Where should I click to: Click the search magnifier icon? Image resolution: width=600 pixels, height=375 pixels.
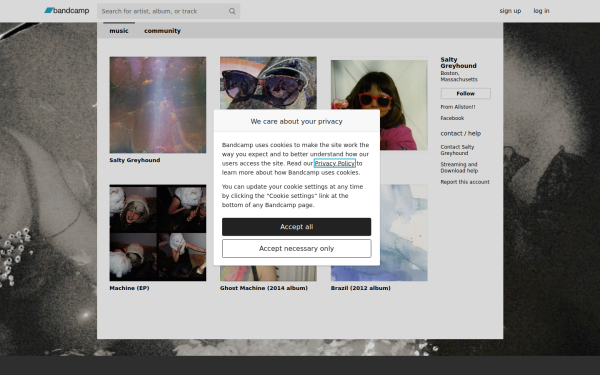click(232, 11)
